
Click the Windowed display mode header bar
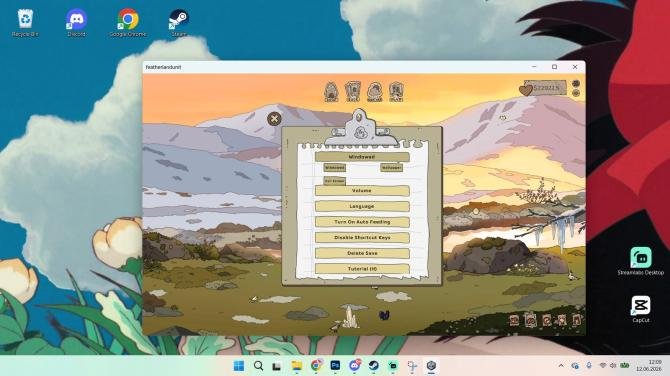click(x=362, y=157)
